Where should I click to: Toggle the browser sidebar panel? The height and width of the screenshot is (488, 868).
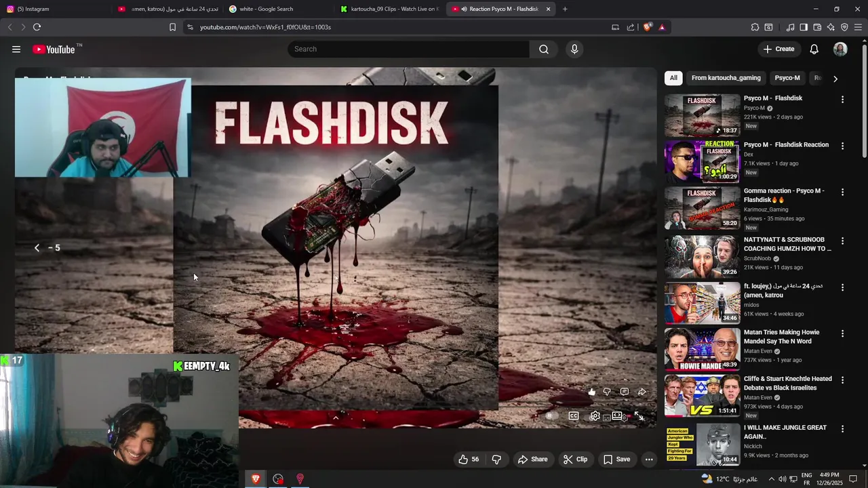[x=804, y=27]
